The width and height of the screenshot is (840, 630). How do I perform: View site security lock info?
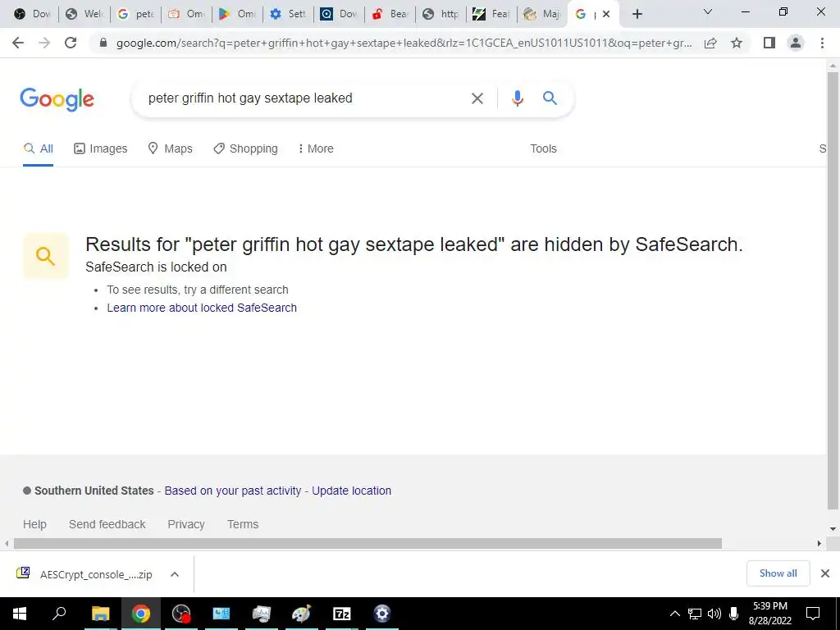pos(103,43)
